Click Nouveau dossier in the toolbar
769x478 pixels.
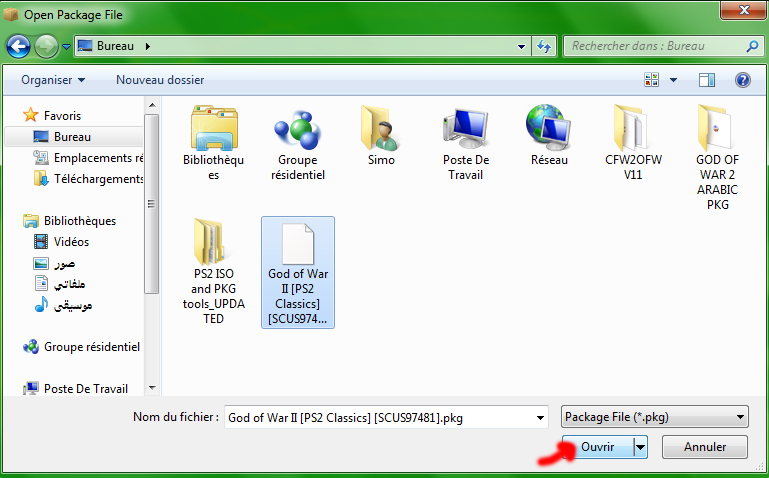(x=160, y=80)
